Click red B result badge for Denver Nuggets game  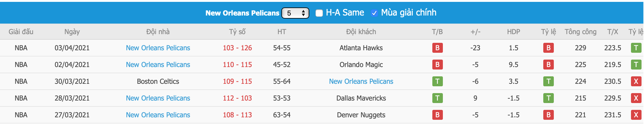[437, 115]
